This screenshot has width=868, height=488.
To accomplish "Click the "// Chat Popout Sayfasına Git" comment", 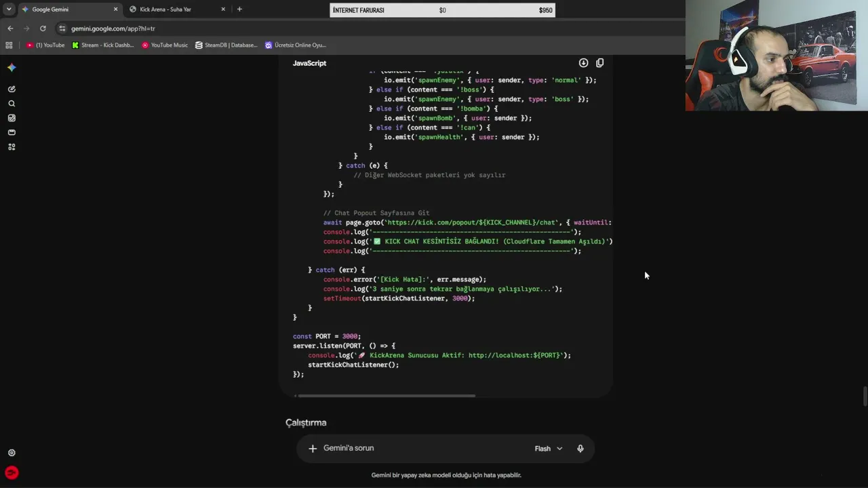I will pyautogui.click(x=376, y=213).
